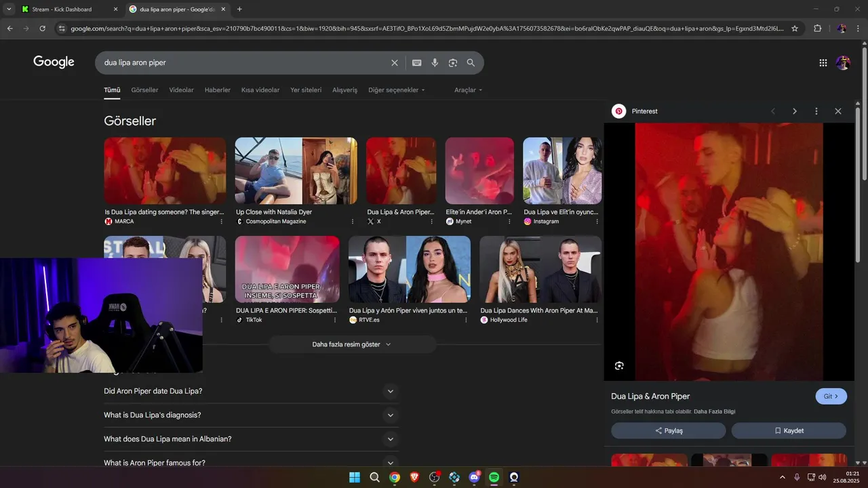868x488 pixels.
Task: Open the Diğer seçenekler dropdown
Action: pyautogui.click(x=397, y=90)
